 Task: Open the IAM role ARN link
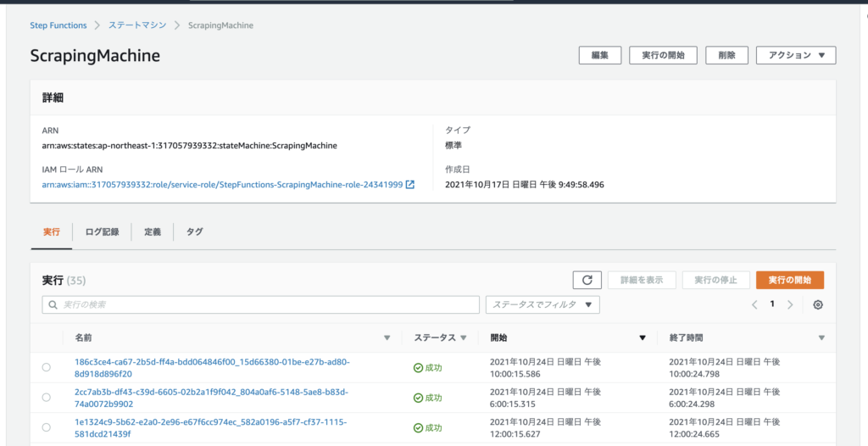(x=222, y=185)
